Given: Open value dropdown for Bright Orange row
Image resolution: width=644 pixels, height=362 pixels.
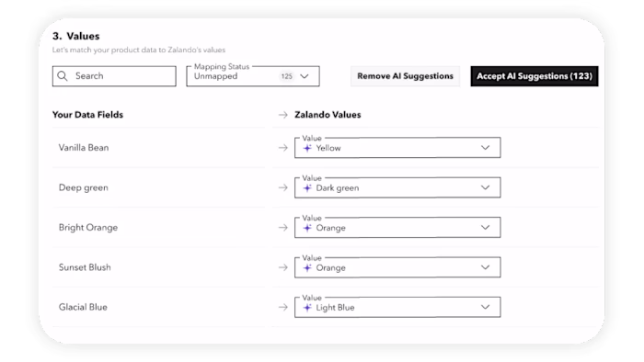Looking at the screenshot, I should point(397,228).
